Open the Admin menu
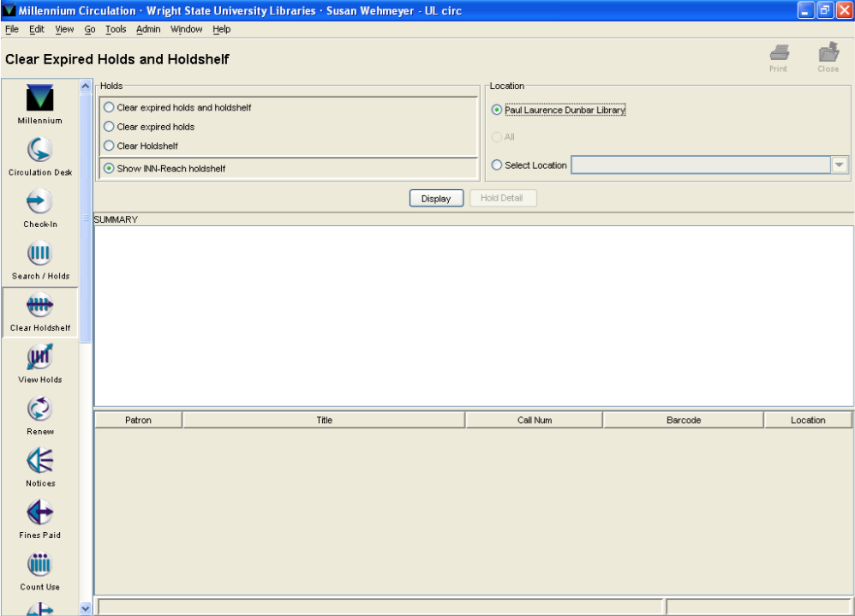The width and height of the screenshot is (855, 616). coord(148,29)
